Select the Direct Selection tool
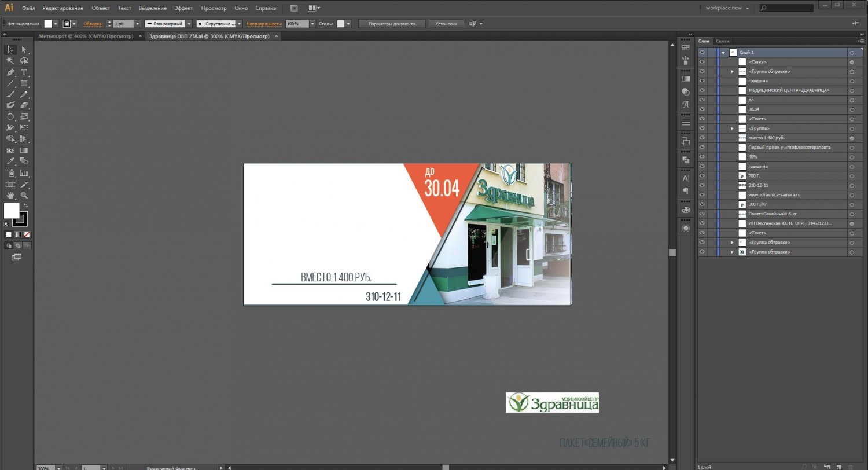This screenshot has height=470, width=868. point(24,50)
